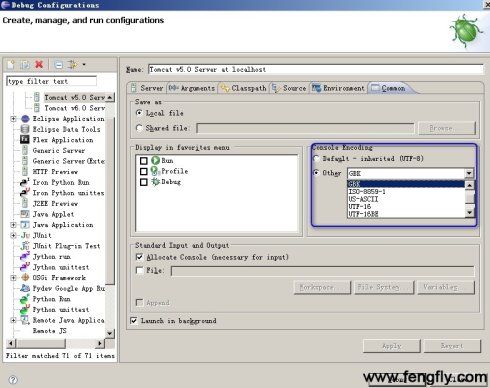Viewport: 490px width, 388px height.
Task: Click the Jython unittest icon
Action: pyautogui.click(x=25, y=267)
